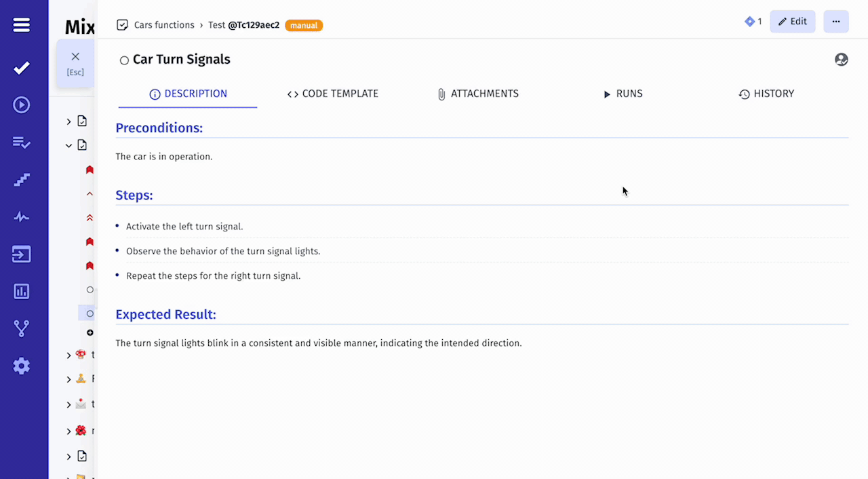
Task: Switch to the Description tab
Action: tap(188, 94)
